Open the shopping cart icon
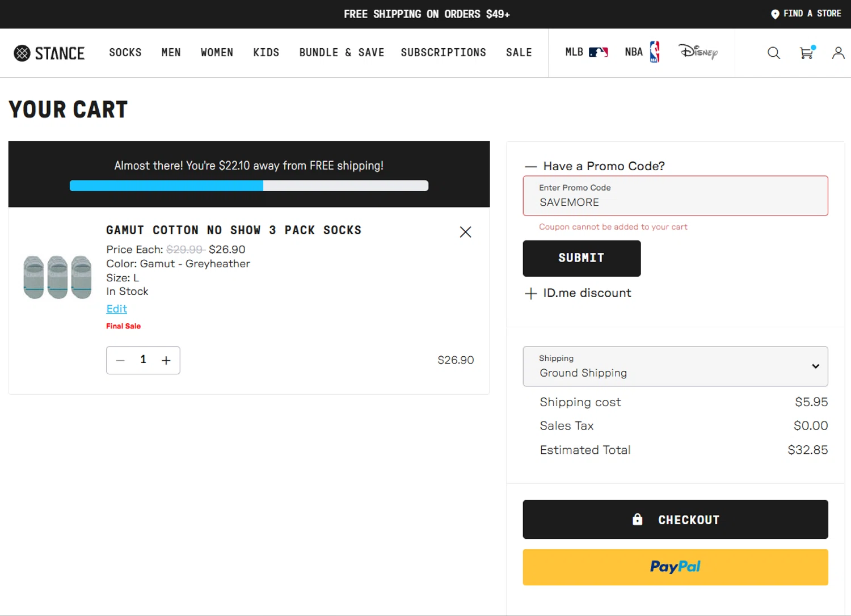Viewport: 851px width, 616px height. point(806,53)
